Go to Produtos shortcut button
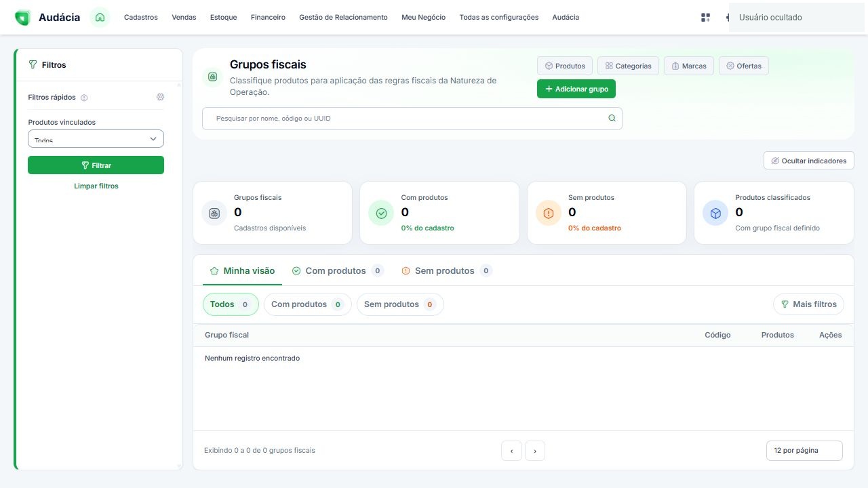The width and height of the screenshot is (868, 488). pos(565,66)
